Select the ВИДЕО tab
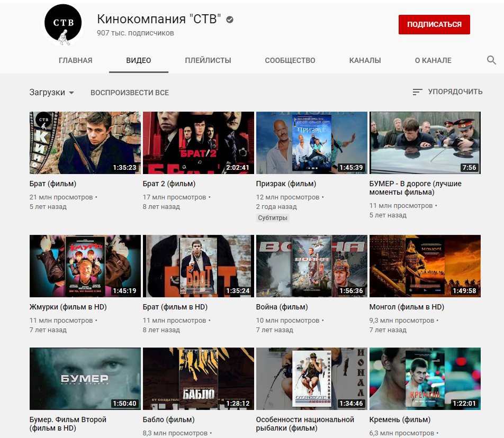504x438 pixels. click(139, 60)
